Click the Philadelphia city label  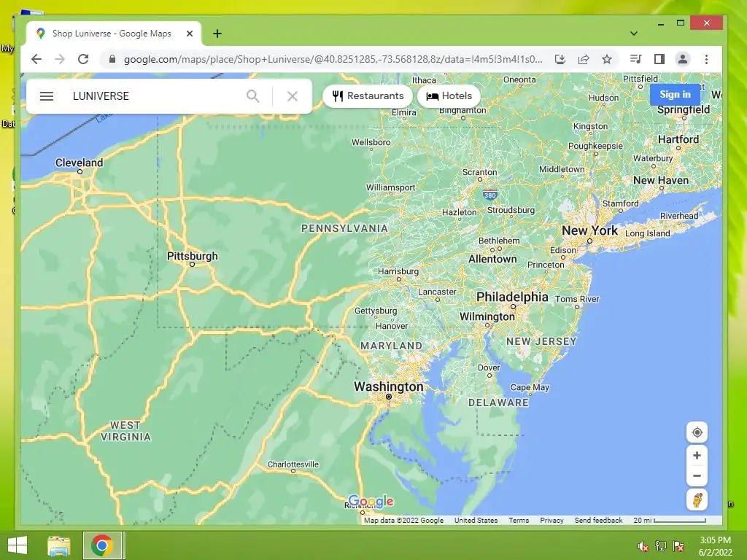[x=512, y=297]
